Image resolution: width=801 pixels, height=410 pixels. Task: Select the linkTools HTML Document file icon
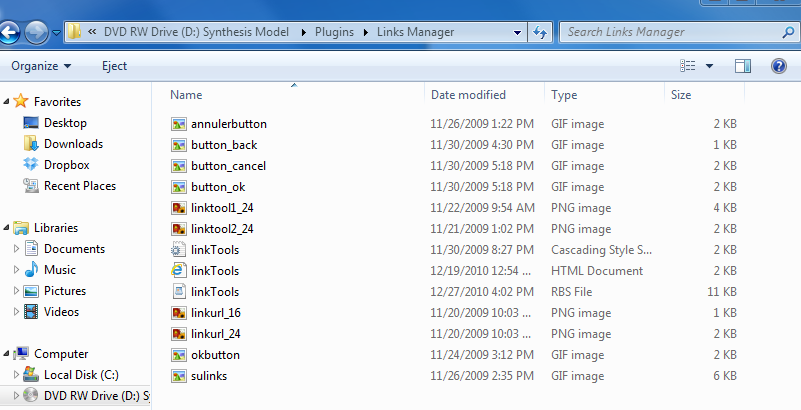tap(178, 271)
